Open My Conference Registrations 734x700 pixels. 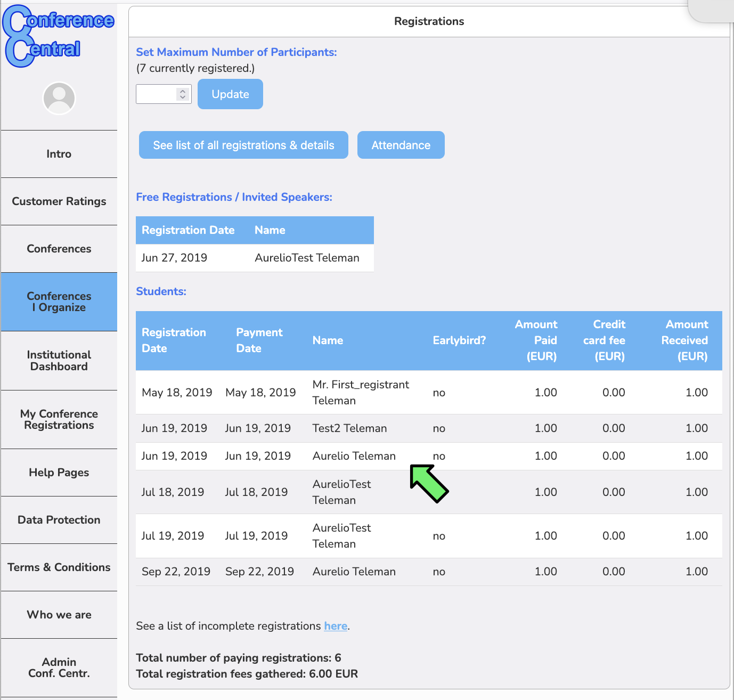(59, 420)
